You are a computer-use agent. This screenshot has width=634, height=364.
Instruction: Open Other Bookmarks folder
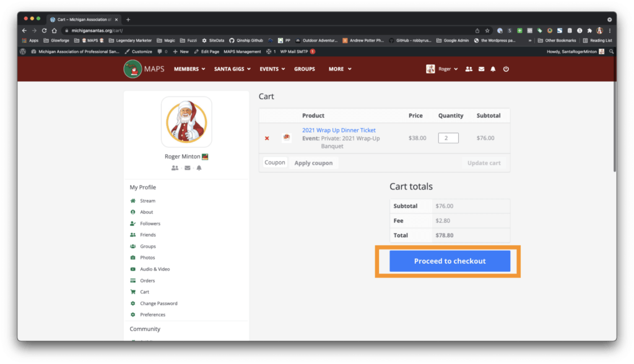pos(557,41)
